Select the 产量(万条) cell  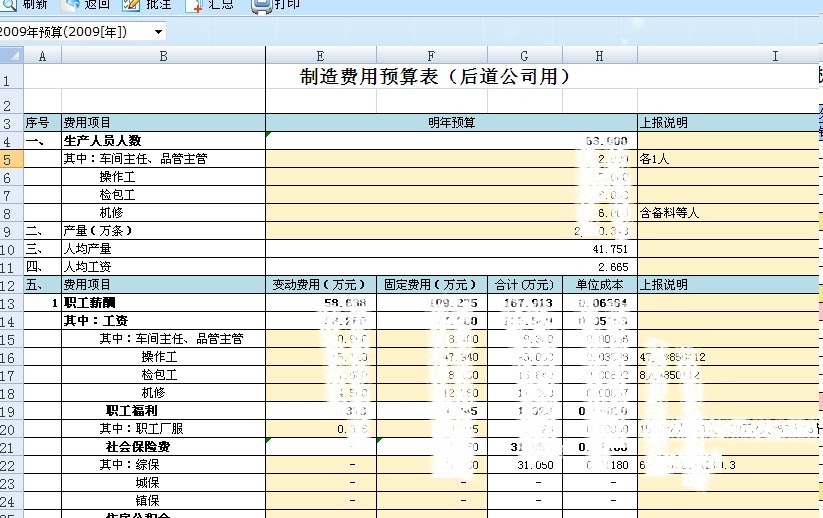163,230
